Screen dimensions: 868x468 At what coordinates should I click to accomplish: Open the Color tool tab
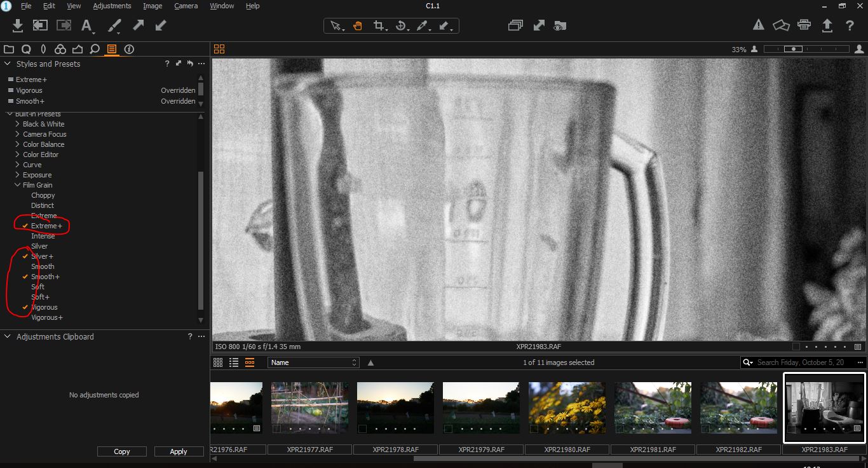(60, 49)
